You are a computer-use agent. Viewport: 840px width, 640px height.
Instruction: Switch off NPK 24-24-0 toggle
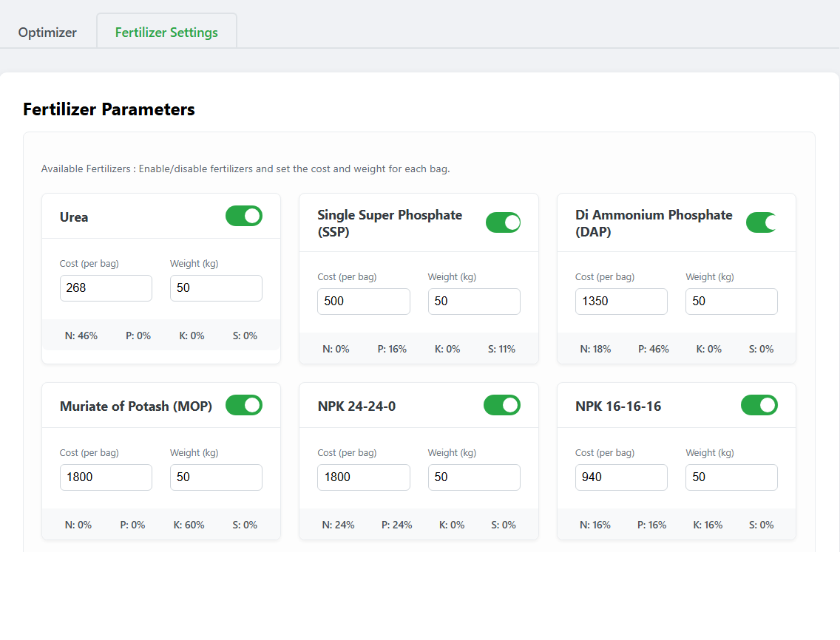(x=501, y=405)
